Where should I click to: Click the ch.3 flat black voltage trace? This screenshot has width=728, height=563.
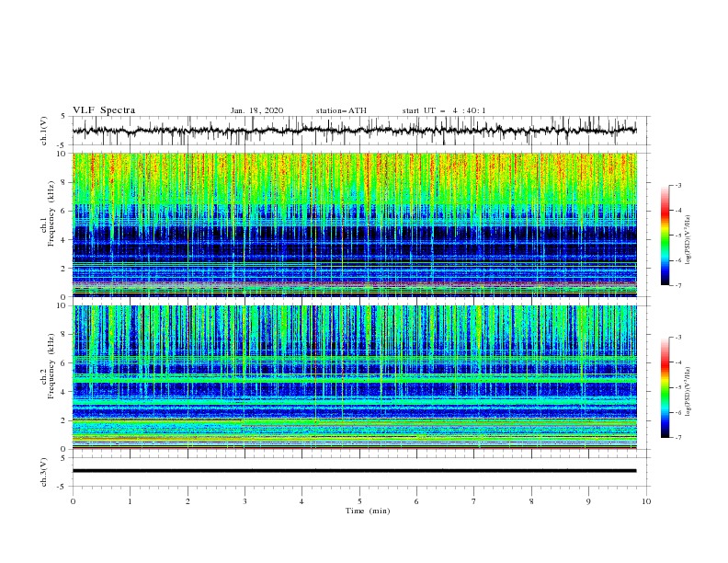354,471
